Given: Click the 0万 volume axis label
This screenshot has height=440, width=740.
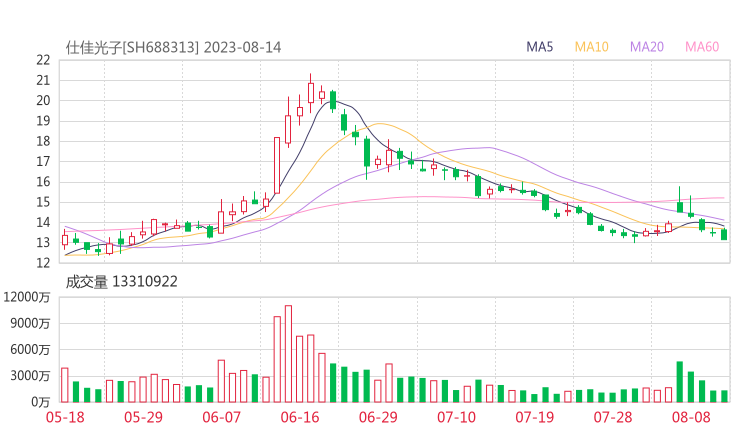Looking at the screenshot, I should (x=41, y=402).
